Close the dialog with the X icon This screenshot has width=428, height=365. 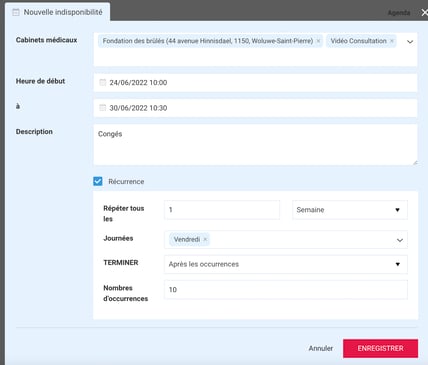[x=424, y=12]
